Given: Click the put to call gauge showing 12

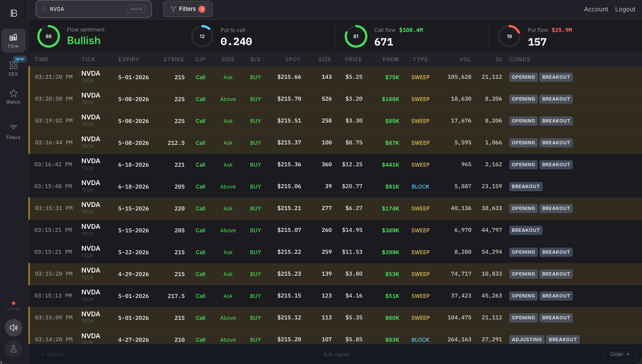Looking at the screenshot, I should coord(202,36).
